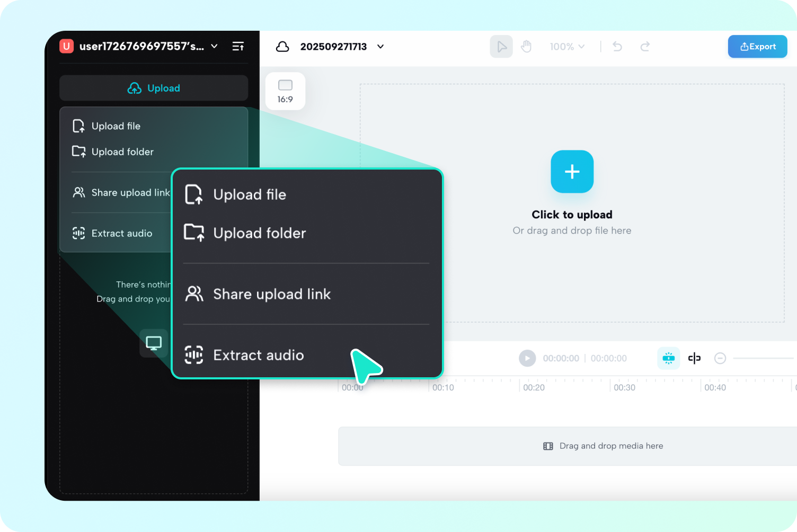Click the red U workspace avatar

[66, 46]
